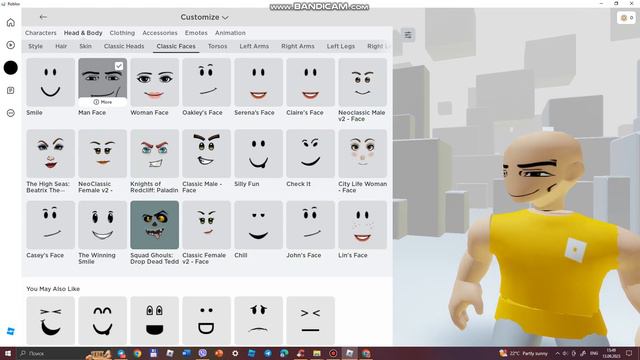Switch to the Accessories tab
Image resolution: width=640 pixels, height=360 pixels.
(160, 33)
